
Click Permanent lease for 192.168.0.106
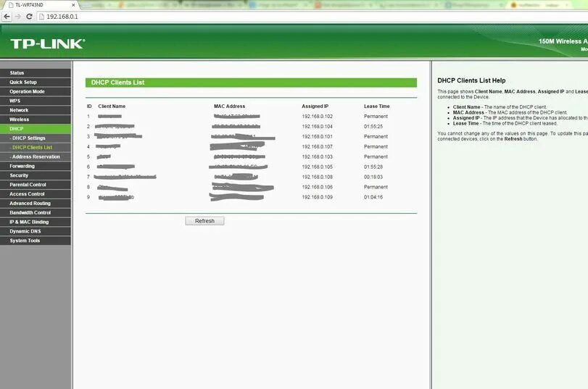tap(376, 187)
